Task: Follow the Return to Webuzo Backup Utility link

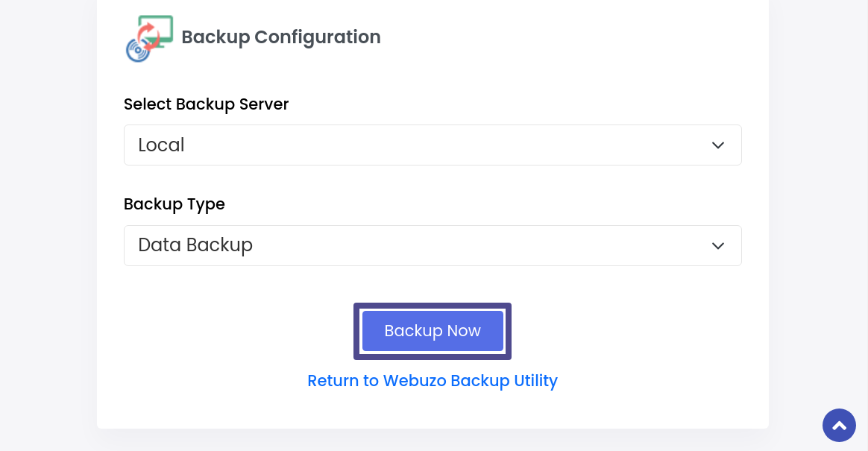Action: tap(433, 381)
